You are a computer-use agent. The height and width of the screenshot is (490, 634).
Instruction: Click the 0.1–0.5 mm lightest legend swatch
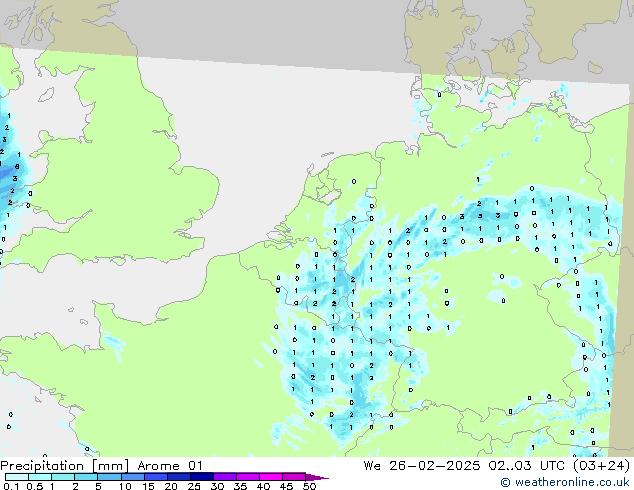tap(17, 477)
